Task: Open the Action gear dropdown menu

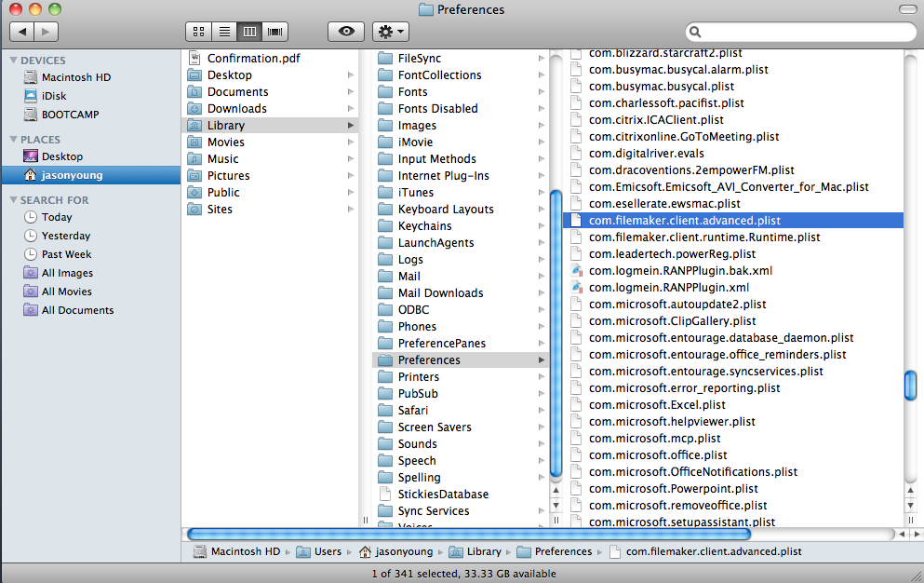Action: pos(390,32)
